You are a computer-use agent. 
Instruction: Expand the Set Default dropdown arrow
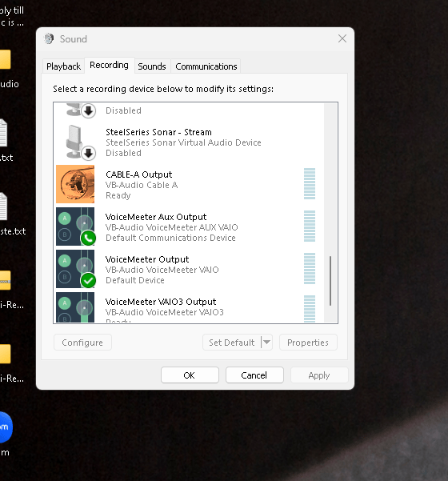click(266, 343)
